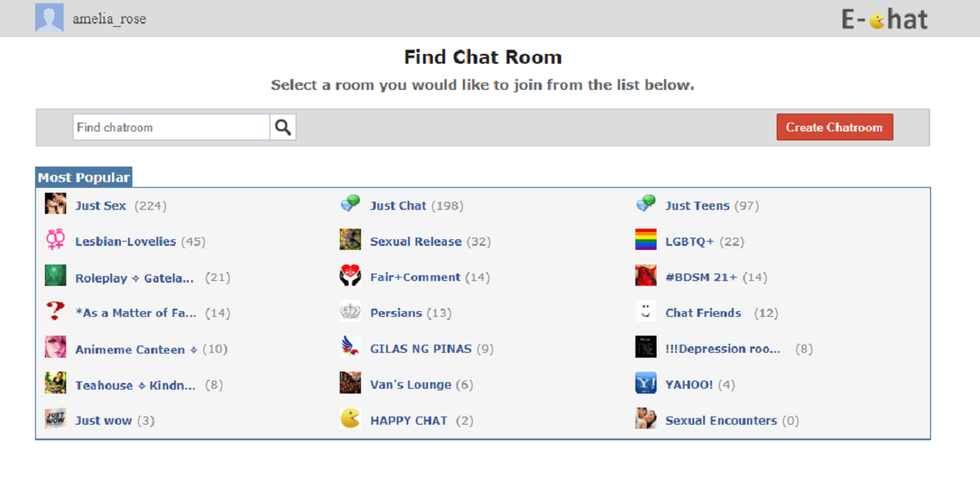The image size is (980, 490).
Task: Click the Chat Friends smiley icon
Action: click(645, 311)
